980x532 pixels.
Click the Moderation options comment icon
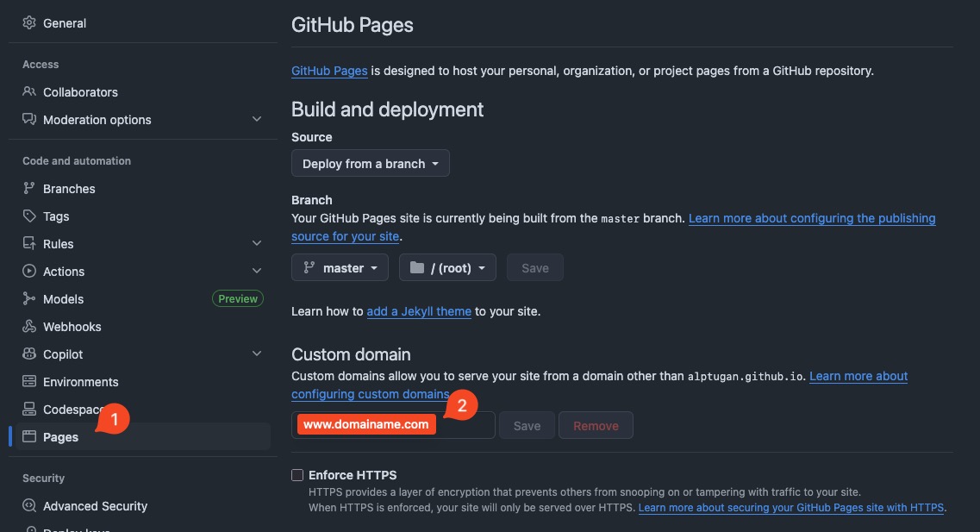28,119
